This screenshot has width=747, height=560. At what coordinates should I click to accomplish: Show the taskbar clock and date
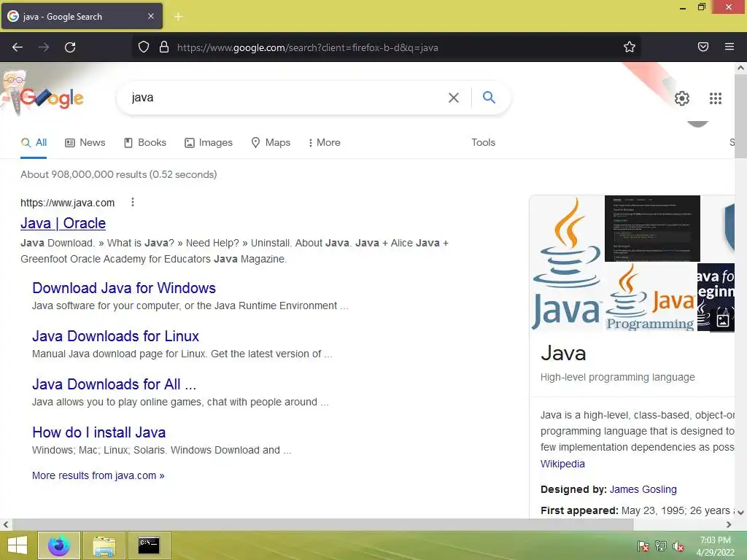click(715, 546)
